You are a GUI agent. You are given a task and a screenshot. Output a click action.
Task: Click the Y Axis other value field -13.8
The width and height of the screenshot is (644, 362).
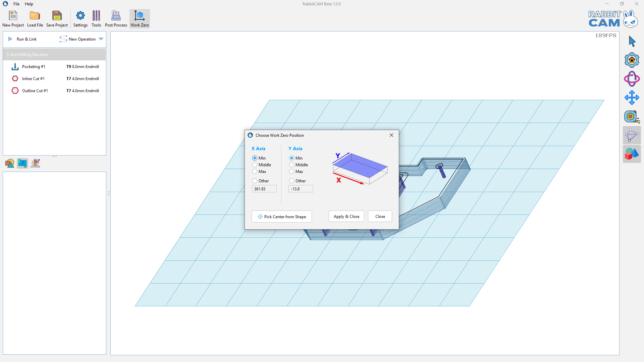tap(301, 189)
